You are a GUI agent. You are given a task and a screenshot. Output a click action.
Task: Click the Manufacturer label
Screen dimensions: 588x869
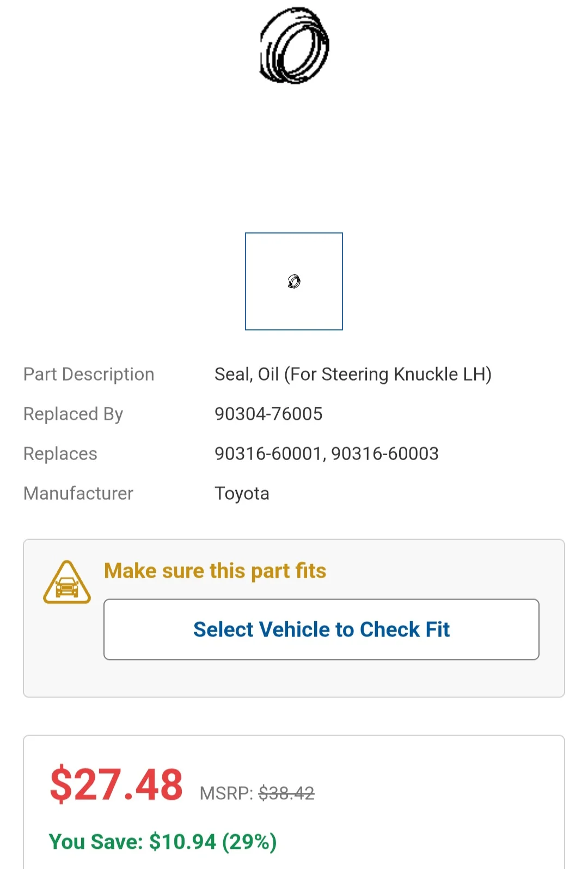coord(78,493)
